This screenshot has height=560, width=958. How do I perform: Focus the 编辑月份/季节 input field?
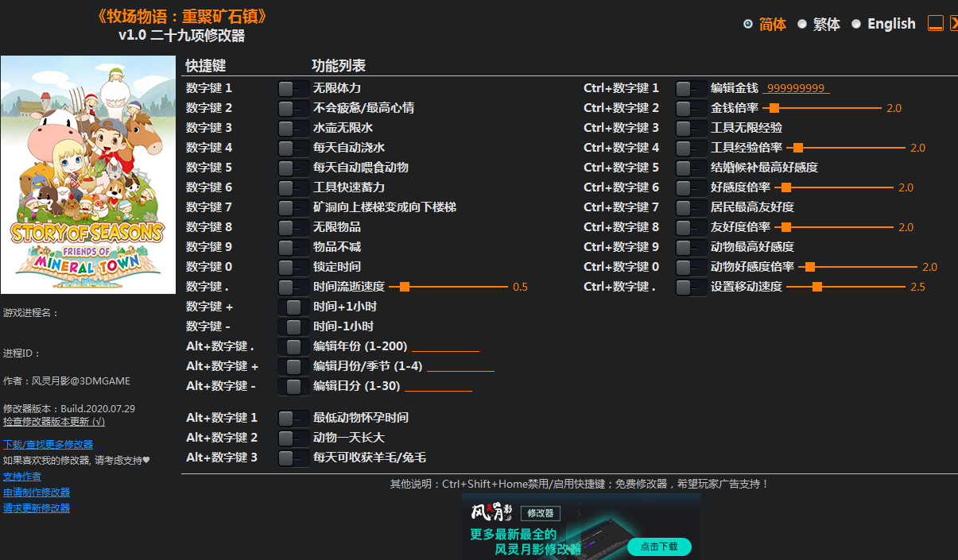pos(460,366)
